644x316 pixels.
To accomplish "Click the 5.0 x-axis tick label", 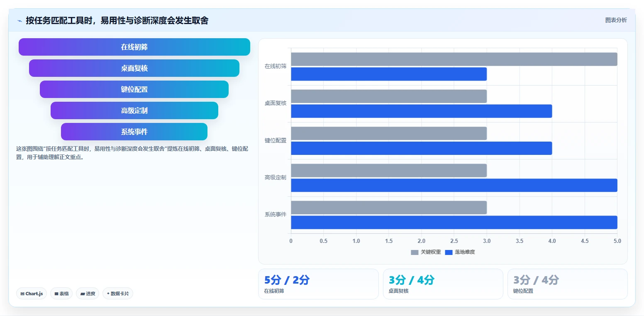I will click(x=617, y=241).
